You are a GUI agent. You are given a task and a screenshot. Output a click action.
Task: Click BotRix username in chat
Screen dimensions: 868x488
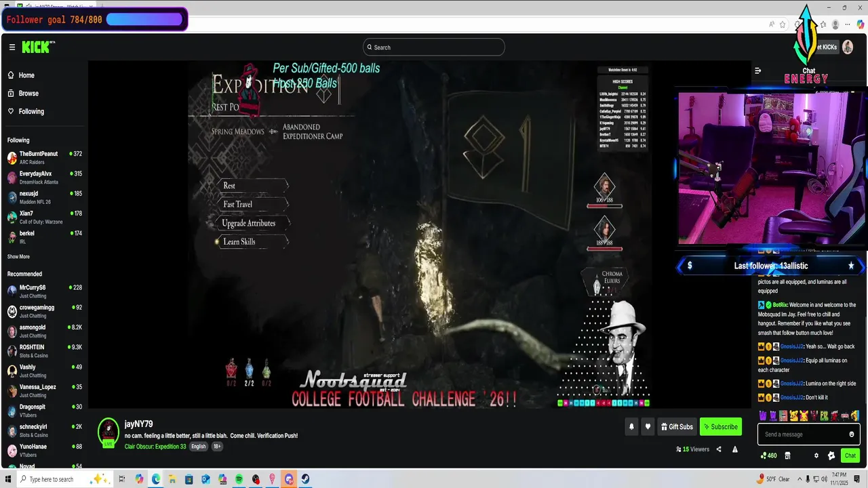click(x=781, y=305)
